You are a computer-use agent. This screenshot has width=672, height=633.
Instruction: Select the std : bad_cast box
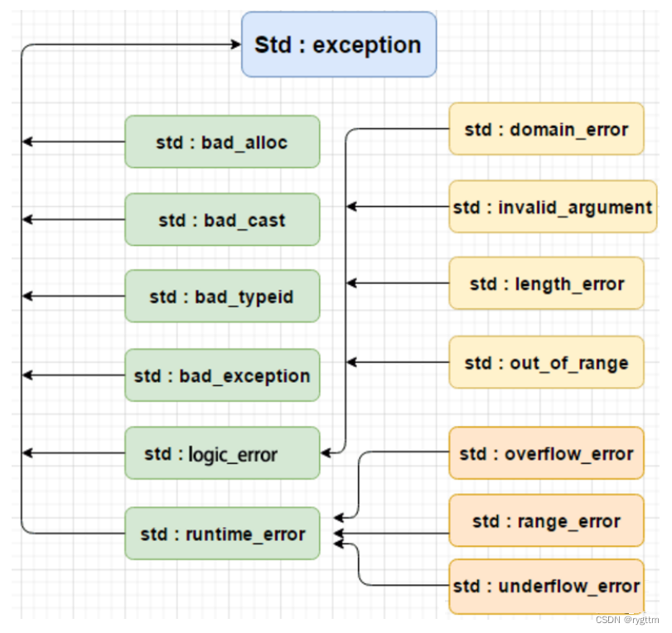coord(222,220)
